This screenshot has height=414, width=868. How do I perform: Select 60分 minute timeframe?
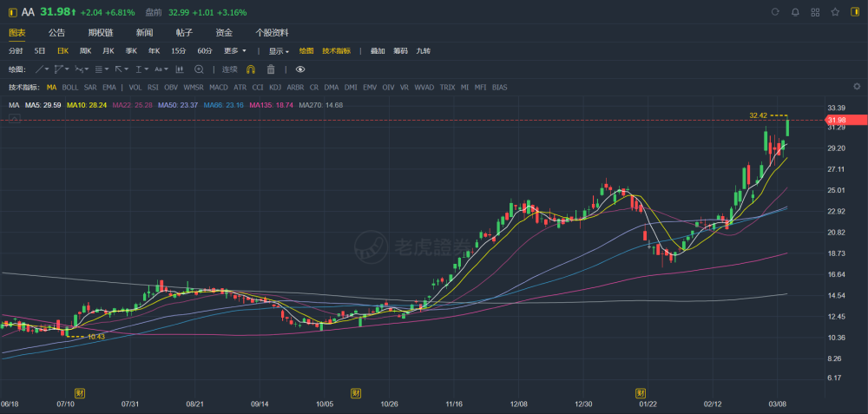click(x=205, y=51)
